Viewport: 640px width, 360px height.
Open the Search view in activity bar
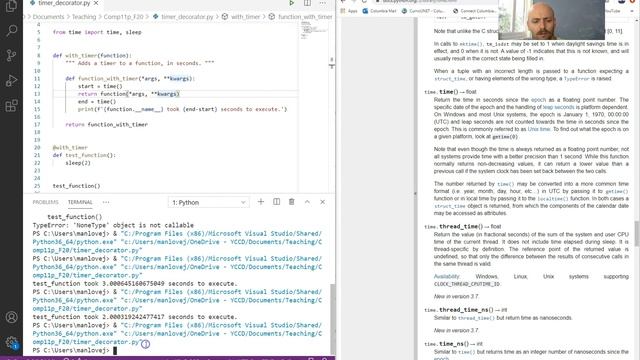tap(11, 30)
